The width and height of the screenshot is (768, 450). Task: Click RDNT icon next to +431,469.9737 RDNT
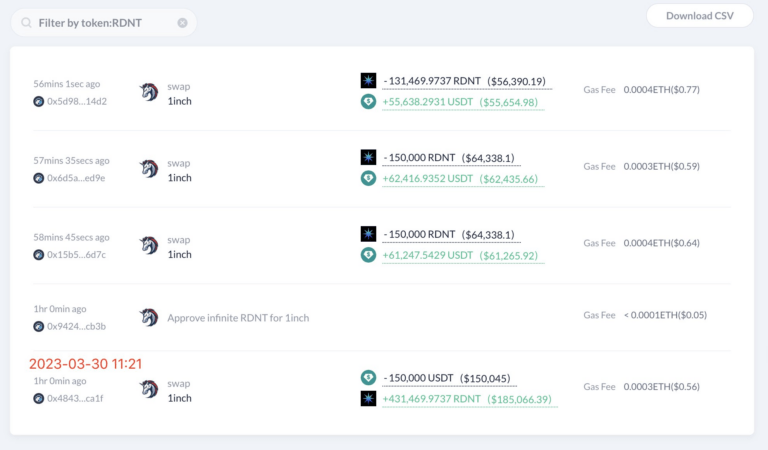(368, 399)
